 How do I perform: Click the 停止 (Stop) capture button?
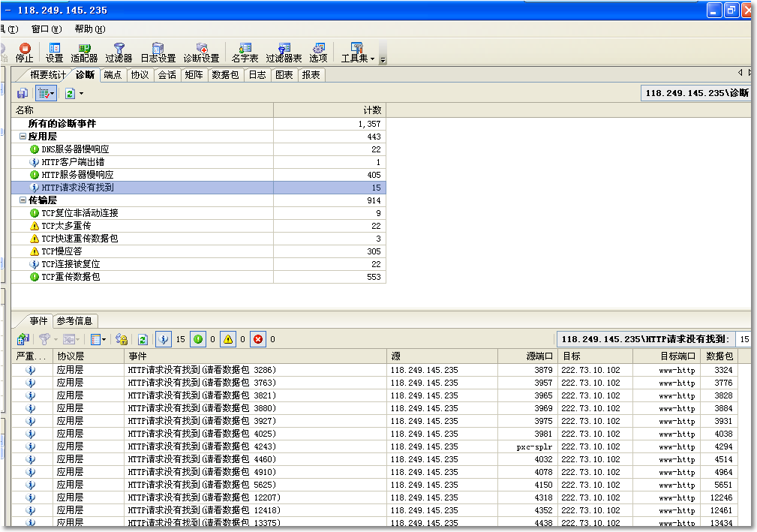25,53
